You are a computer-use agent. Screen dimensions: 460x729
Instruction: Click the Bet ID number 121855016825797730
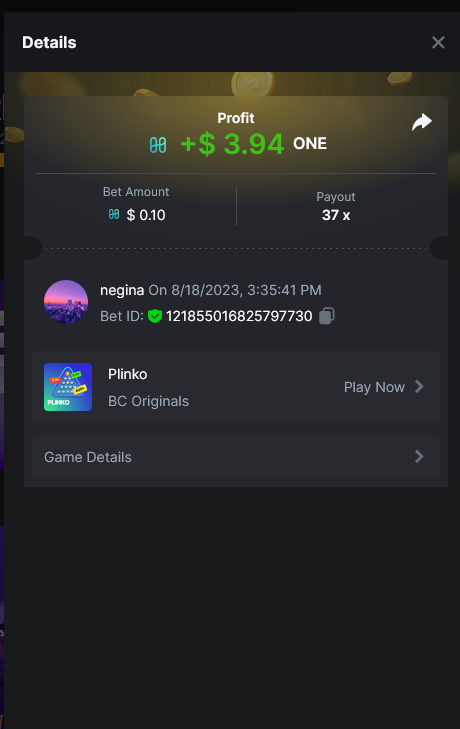(239, 316)
